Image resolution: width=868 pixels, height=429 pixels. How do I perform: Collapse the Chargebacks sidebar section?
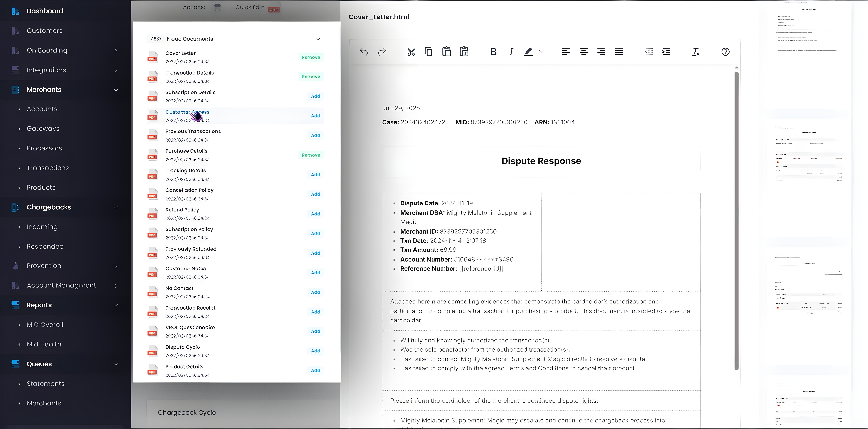click(x=116, y=207)
